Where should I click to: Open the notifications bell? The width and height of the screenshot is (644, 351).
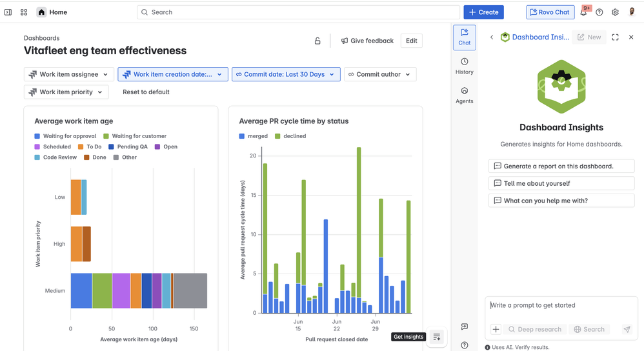pos(583,12)
